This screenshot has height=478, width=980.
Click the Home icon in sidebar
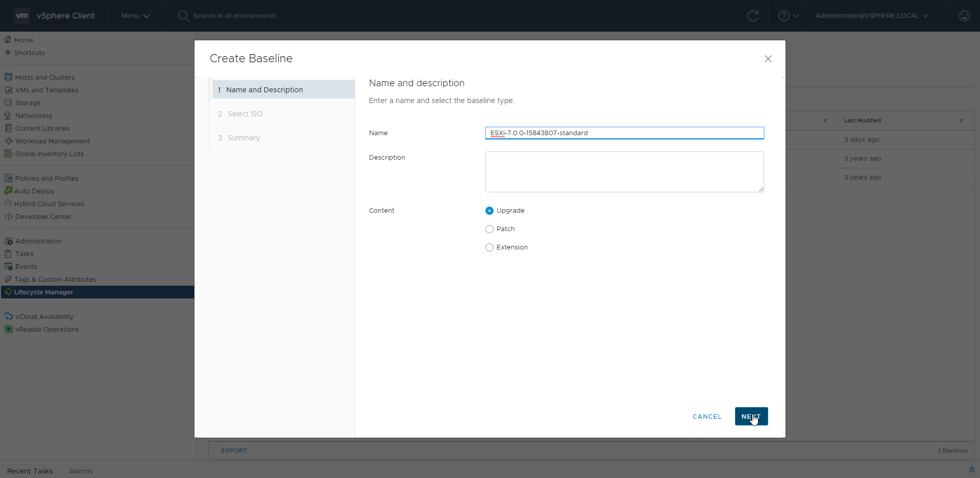8,40
